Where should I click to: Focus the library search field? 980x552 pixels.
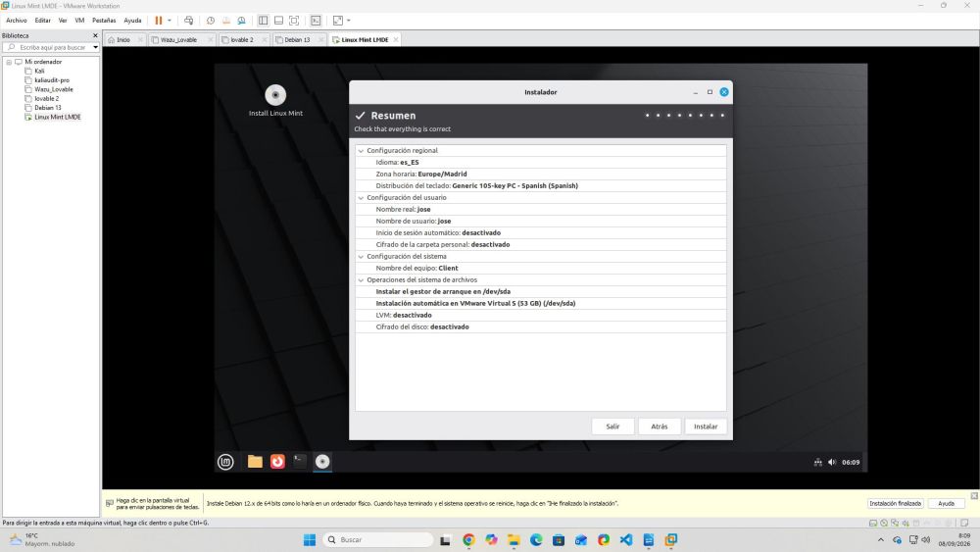point(51,47)
